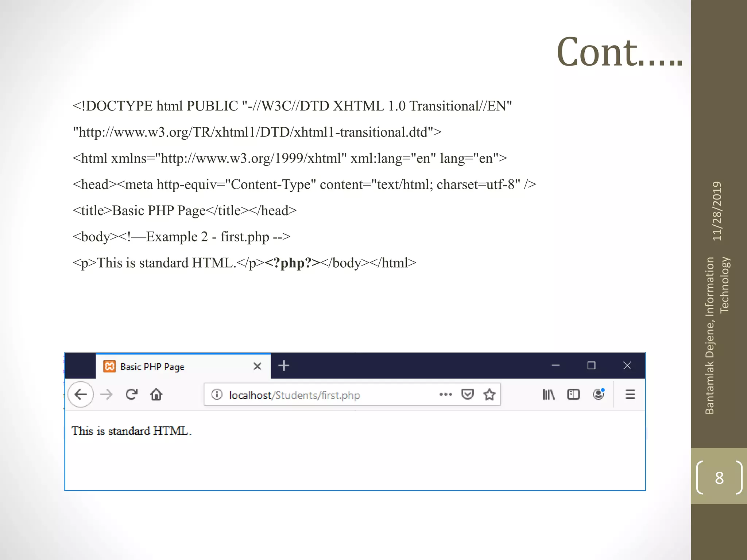Save page to Pocket icon
This screenshot has height=560, width=747.
(467, 394)
